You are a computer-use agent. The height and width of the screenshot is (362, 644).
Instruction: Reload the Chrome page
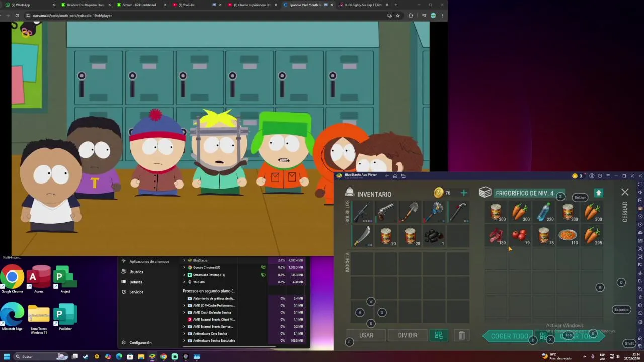17,16
